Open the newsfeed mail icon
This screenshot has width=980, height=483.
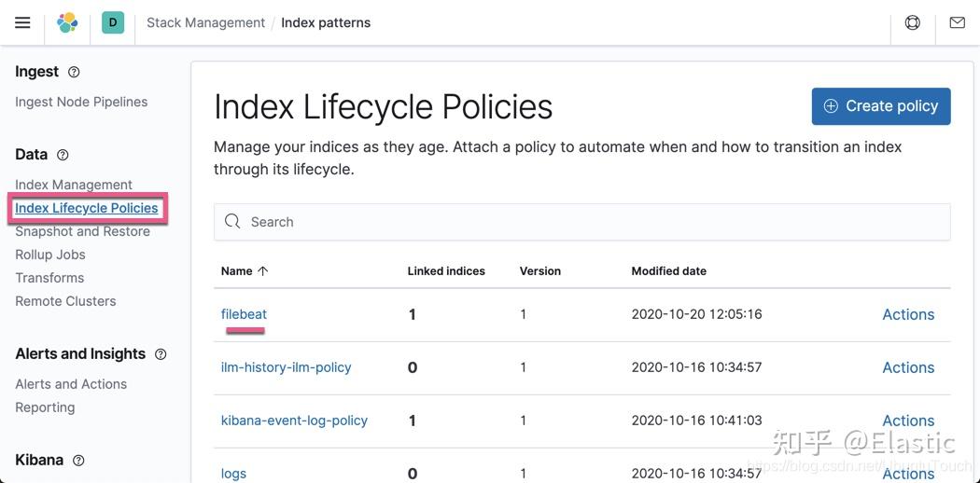click(x=957, y=22)
